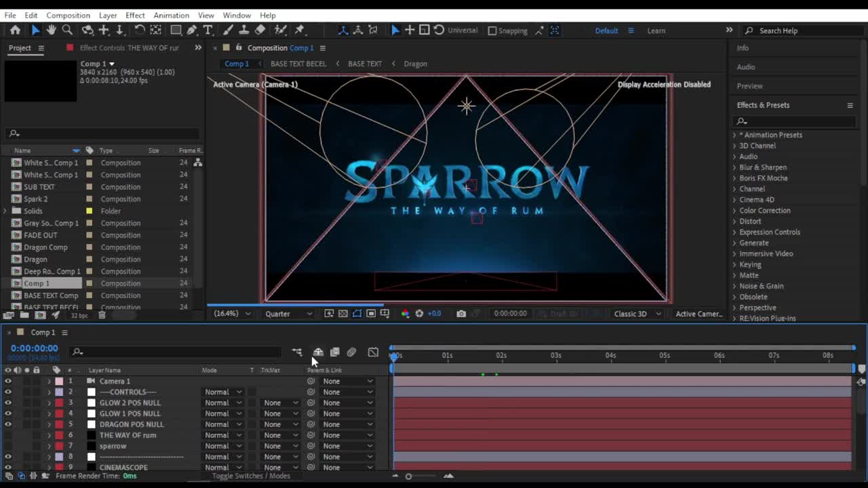
Task: Open the Active Camera view dropdown
Action: click(x=698, y=314)
